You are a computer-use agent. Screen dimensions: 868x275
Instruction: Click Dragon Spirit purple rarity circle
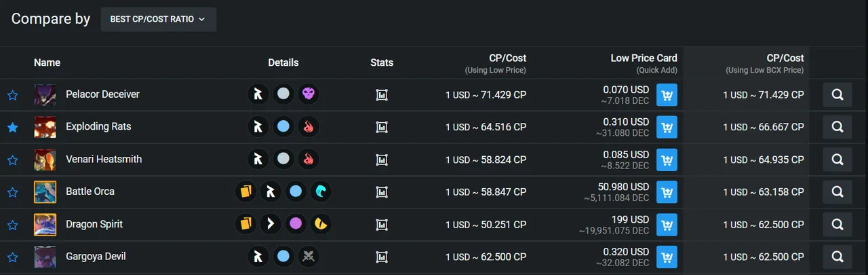[296, 223]
